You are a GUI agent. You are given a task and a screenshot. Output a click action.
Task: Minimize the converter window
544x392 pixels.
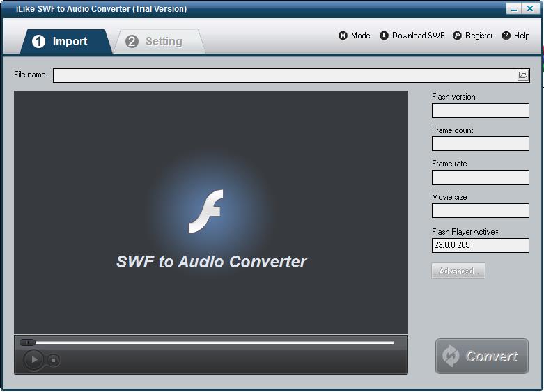[x=514, y=9]
